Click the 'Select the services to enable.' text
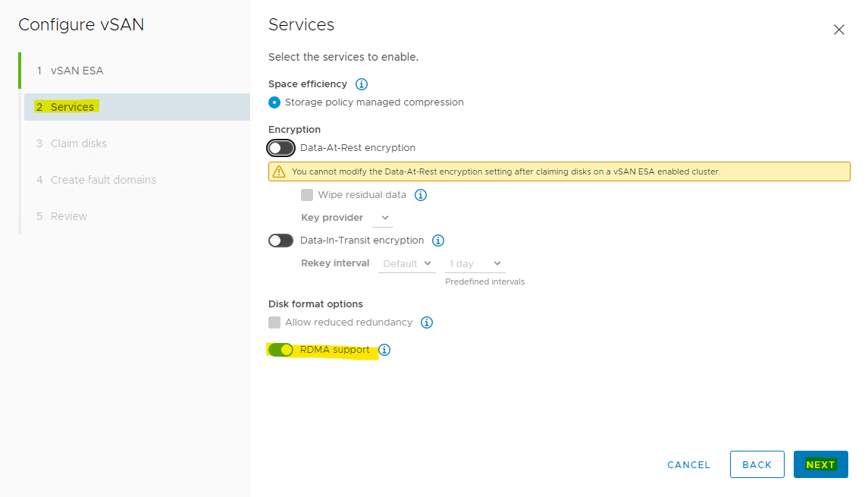This screenshot has height=497, width=868. [343, 57]
